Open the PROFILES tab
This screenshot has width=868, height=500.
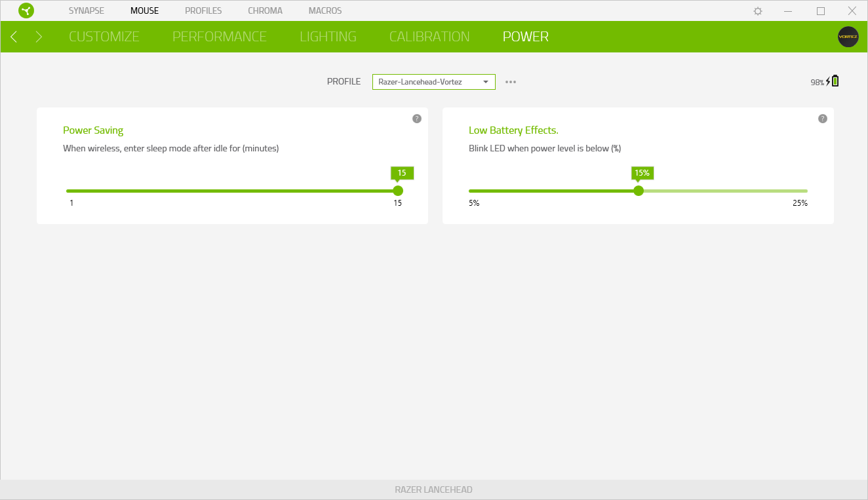[203, 10]
